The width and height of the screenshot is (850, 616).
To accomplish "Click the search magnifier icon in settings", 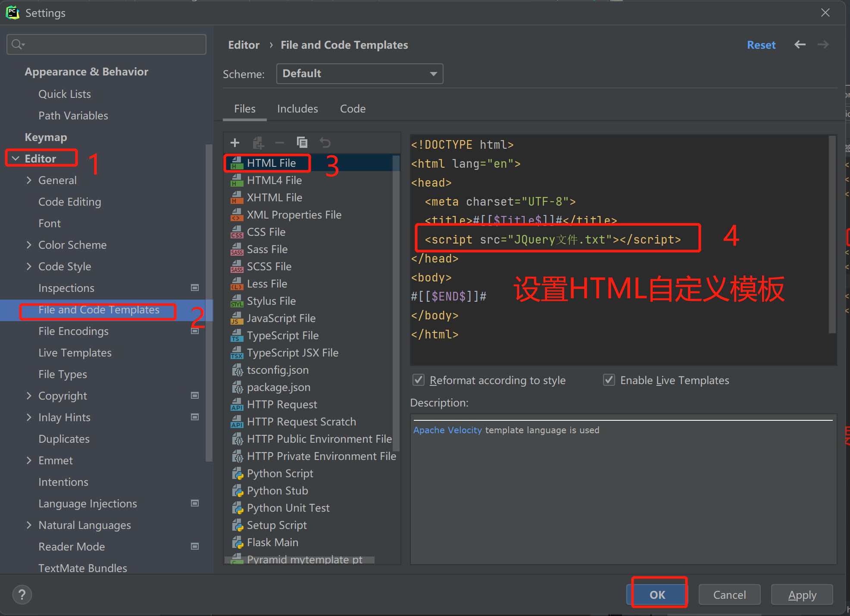I will coord(18,44).
